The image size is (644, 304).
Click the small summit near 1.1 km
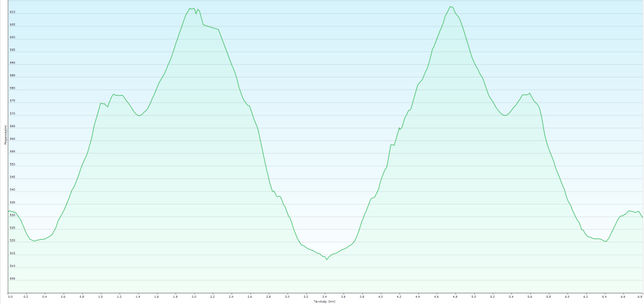[x=114, y=94]
